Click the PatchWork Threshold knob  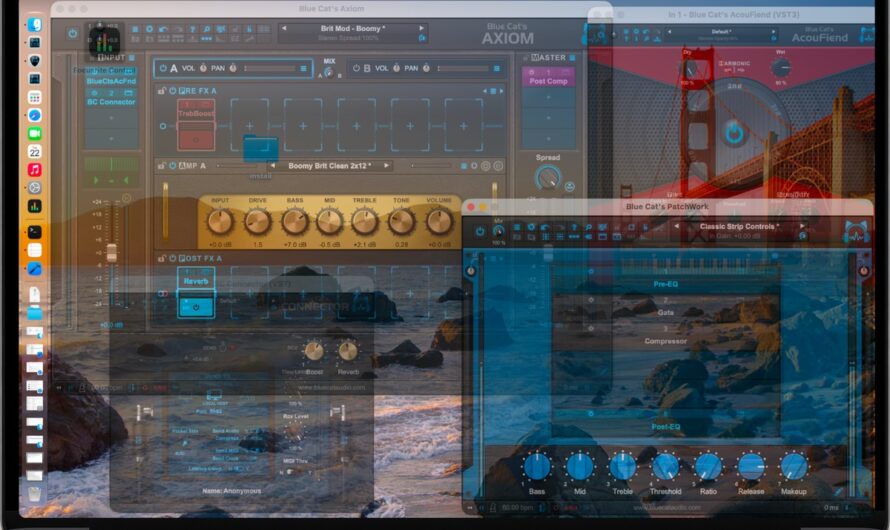coord(665,466)
